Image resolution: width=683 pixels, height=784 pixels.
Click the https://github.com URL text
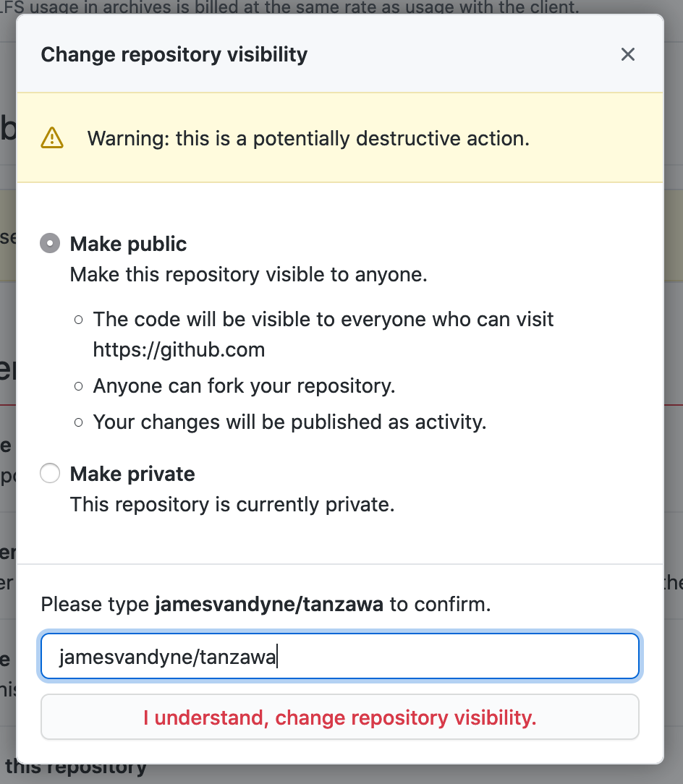179,350
